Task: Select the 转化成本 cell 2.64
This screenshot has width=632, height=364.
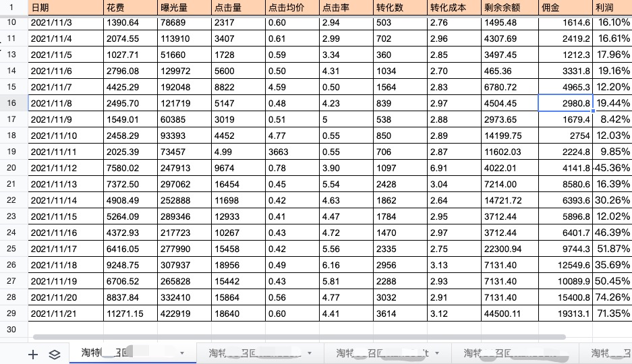Action: coord(455,200)
